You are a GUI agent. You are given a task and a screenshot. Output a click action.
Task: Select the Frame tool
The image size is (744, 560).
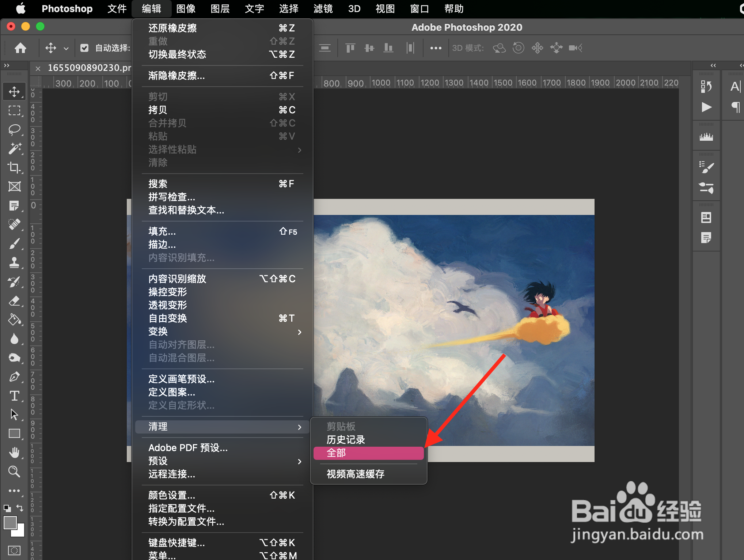pos(14,186)
